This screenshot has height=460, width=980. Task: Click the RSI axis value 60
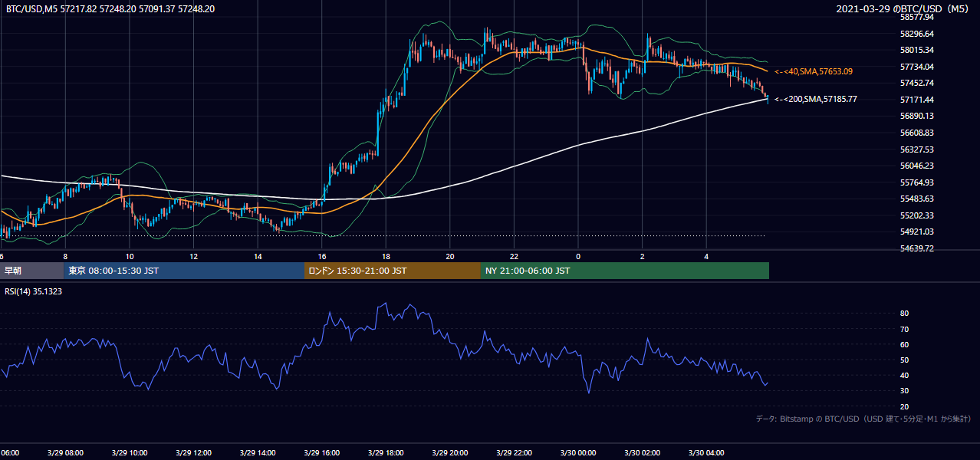pyautogui.click(x=904, y=344)
